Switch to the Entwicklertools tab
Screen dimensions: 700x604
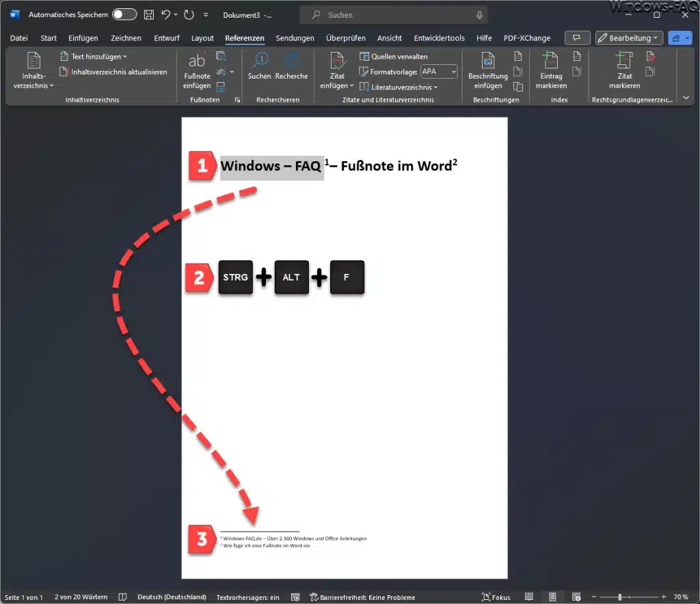(439, 38)
